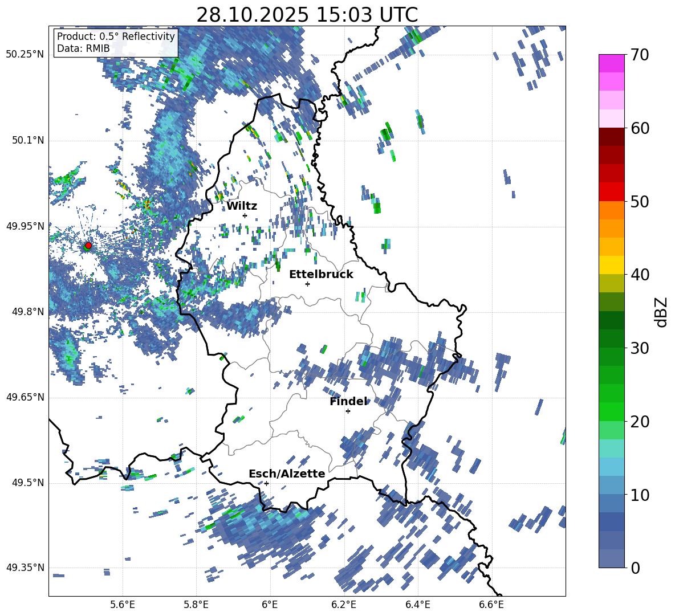The image size is (675, 616).
Task: Pick the magenta swatch at colorbar top
Action: click(611, 63)
